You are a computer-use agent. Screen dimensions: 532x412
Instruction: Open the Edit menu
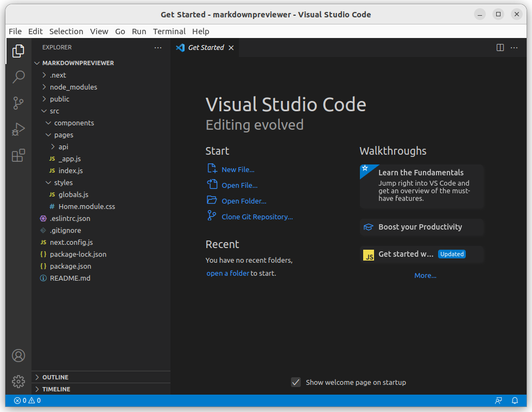click(35, 31)
